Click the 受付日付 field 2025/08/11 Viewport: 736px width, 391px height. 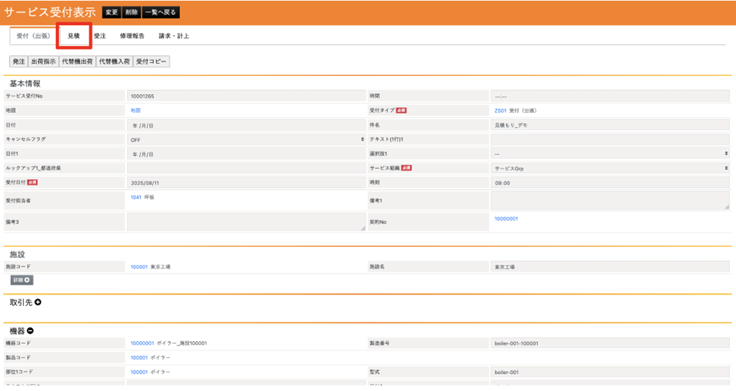click(x=246, y=183)
